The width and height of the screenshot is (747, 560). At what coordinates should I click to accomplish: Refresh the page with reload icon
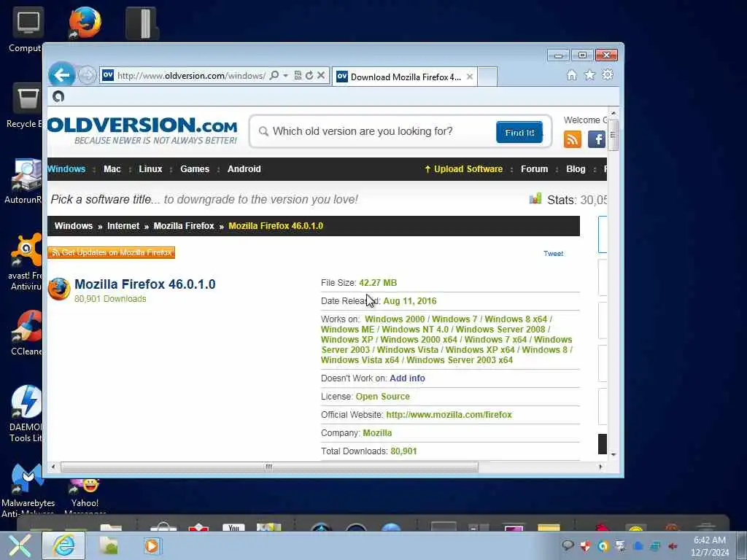click(x=309, y=75)
